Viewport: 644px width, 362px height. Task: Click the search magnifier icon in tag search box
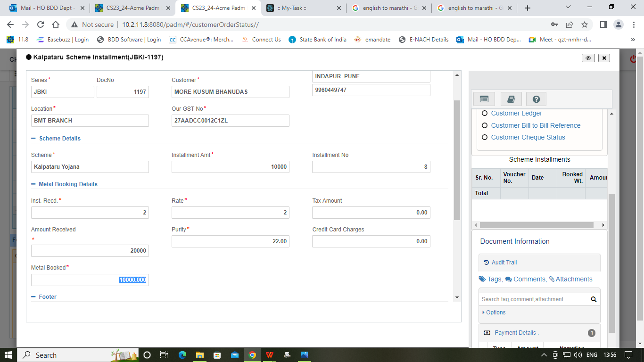(594, 299)
